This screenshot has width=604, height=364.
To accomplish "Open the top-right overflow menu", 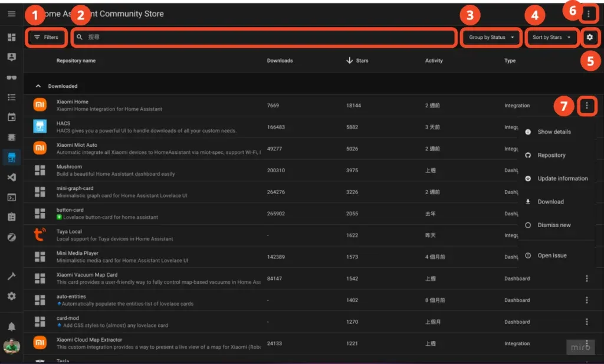I will 588,14.
